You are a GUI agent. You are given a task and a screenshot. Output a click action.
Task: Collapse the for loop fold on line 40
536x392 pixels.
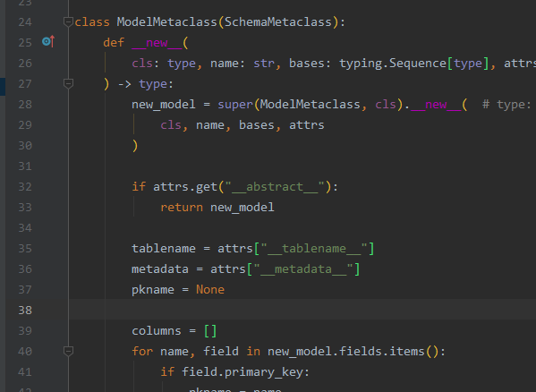(68, 351)
